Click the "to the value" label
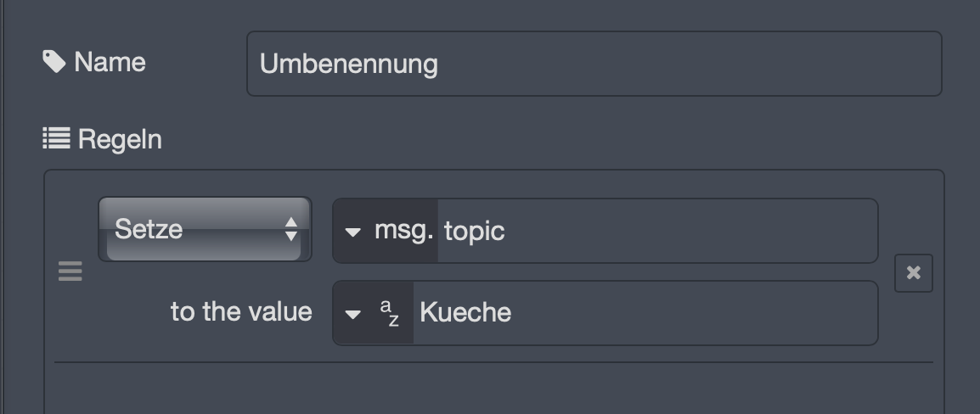Screen dimensions: 980x414 point(241,311)
